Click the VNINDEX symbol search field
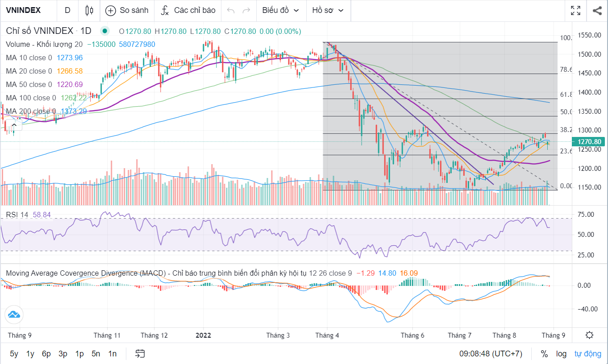 24,10
